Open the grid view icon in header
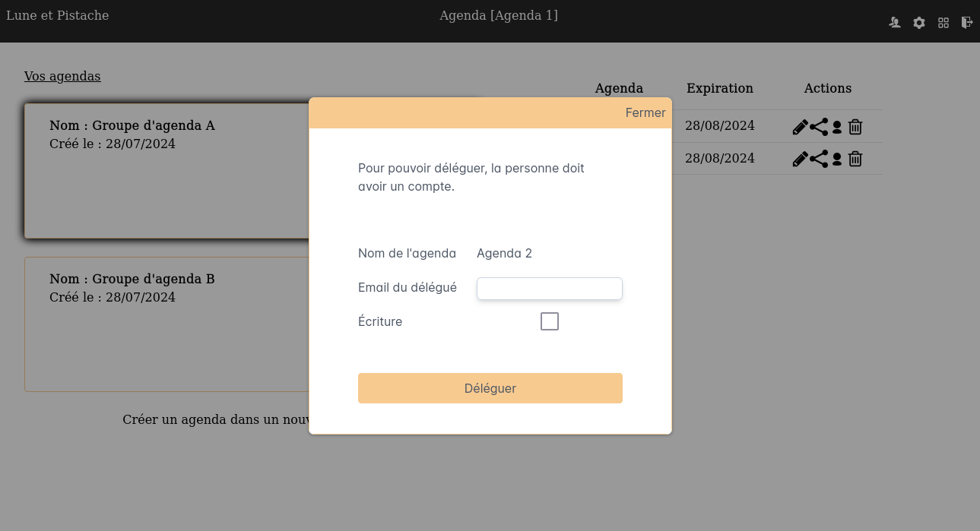 coord(944,23)
